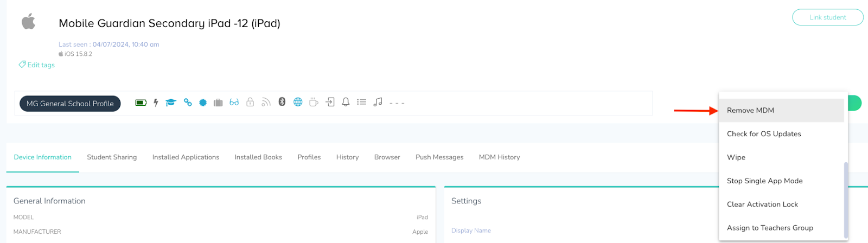
Task: Open the Profiles tab
Action: pos(309,157)
